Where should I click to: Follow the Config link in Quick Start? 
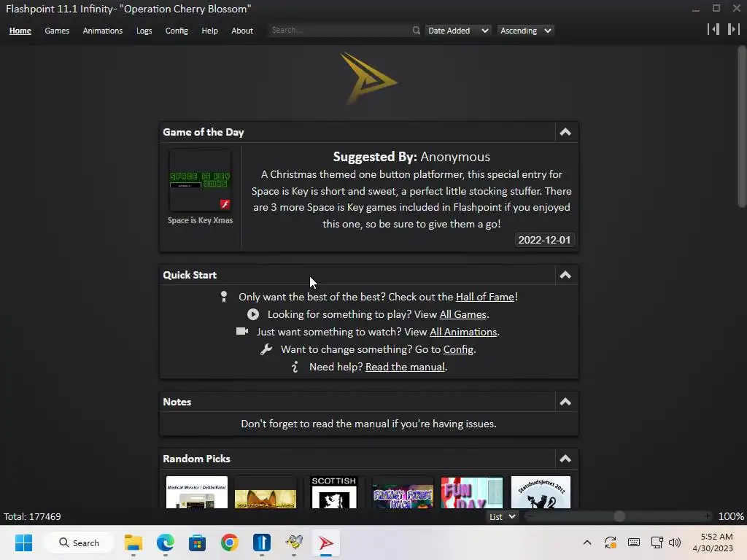pos(458,349)
